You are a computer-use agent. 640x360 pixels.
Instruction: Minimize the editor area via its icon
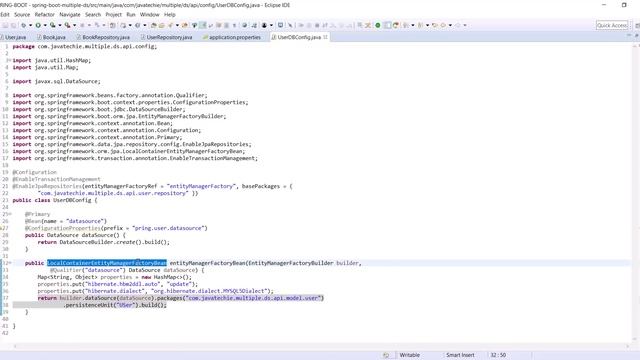pos(629,36)
